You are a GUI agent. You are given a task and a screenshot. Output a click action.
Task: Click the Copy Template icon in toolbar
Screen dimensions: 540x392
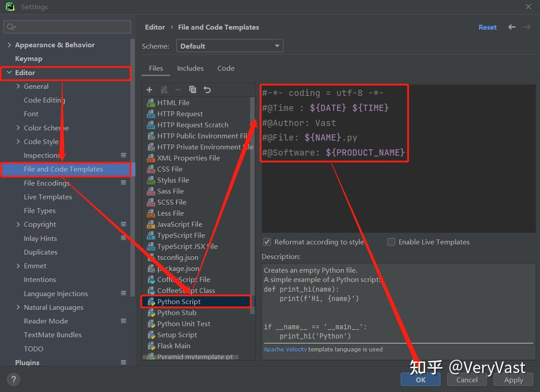tap(193, 90)
